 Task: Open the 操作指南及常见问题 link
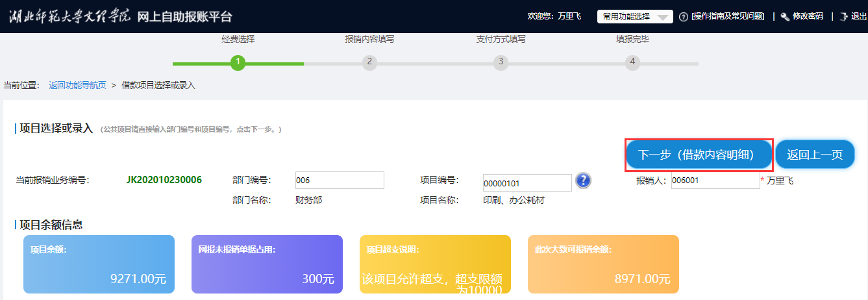tap(728, 17)
